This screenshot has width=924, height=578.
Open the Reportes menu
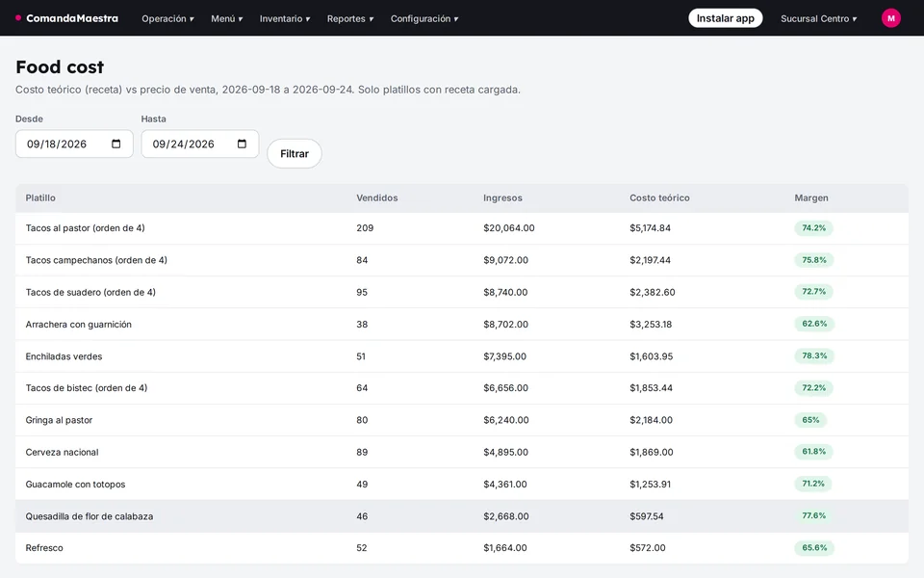click(x=350, y=19)
